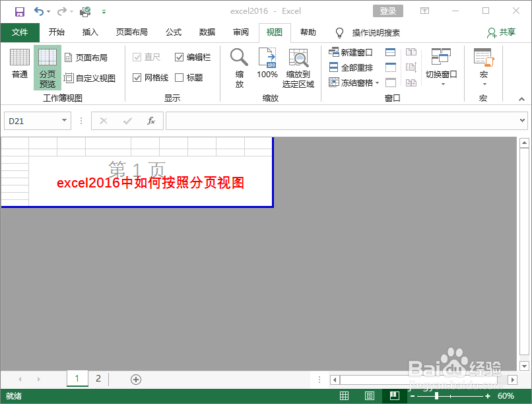Click the 登录 button

tap(387, 11)
